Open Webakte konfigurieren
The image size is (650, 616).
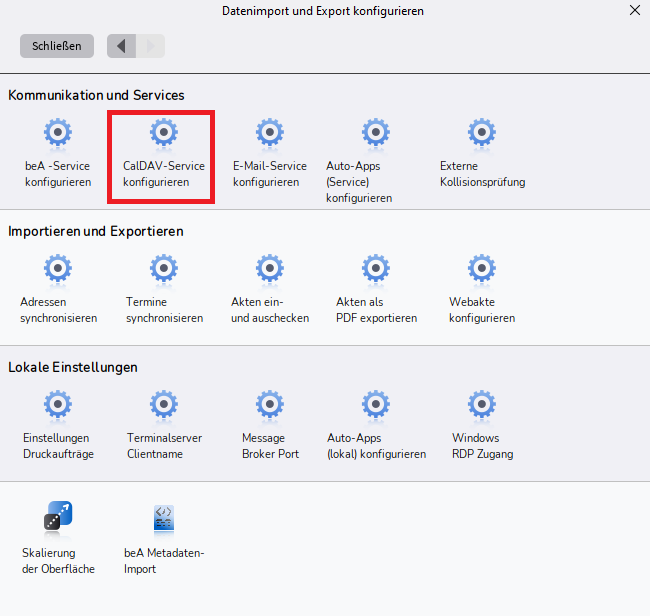tap(482, 289)
